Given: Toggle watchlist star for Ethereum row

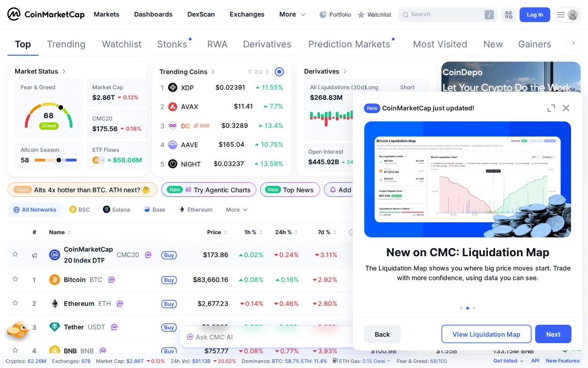Looking at the screenshot, I should 15,303.
